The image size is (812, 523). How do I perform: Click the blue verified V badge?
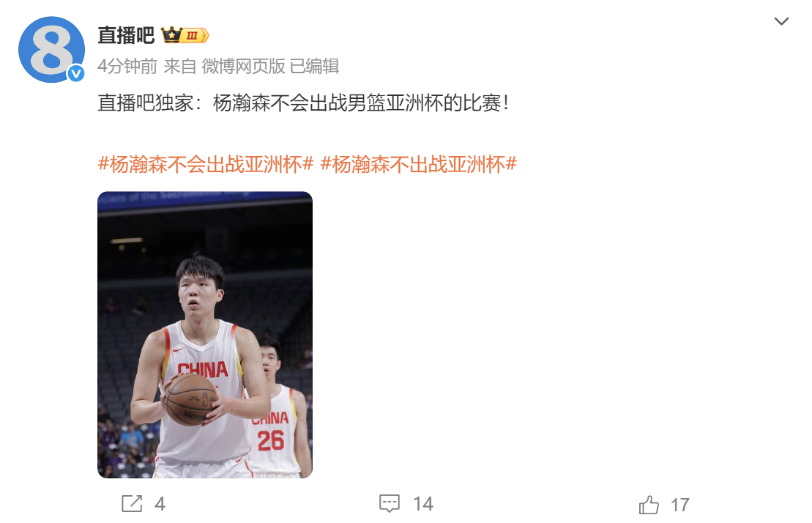tap(76, 74)
